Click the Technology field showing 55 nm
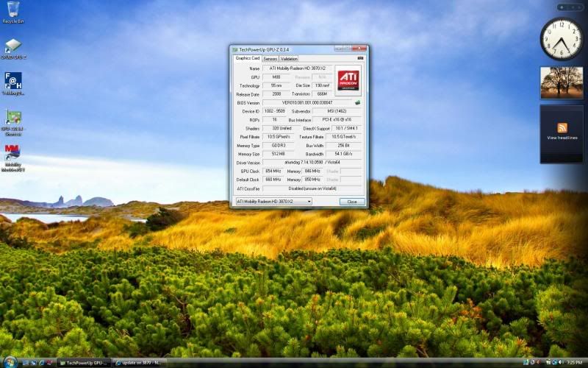Viewport: 588px width, 368px height. [x=276, y=85]
